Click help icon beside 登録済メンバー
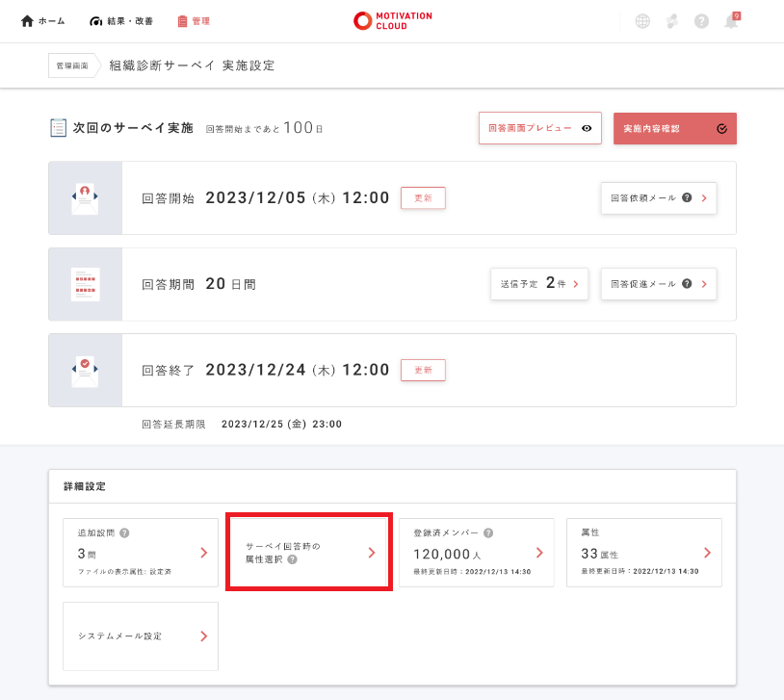The height and width of the screenshot is (700, 784). click(488, 533)
